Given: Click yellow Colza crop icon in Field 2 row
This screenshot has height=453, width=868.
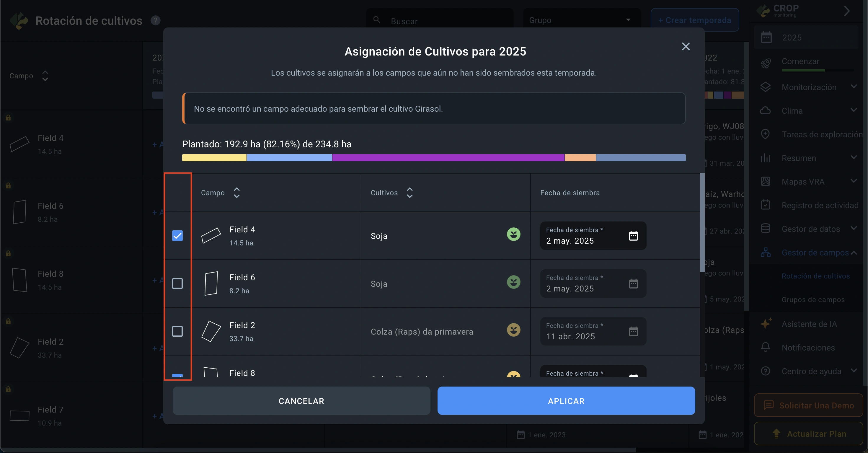Looking at the screenshot, I should point(513,330).
